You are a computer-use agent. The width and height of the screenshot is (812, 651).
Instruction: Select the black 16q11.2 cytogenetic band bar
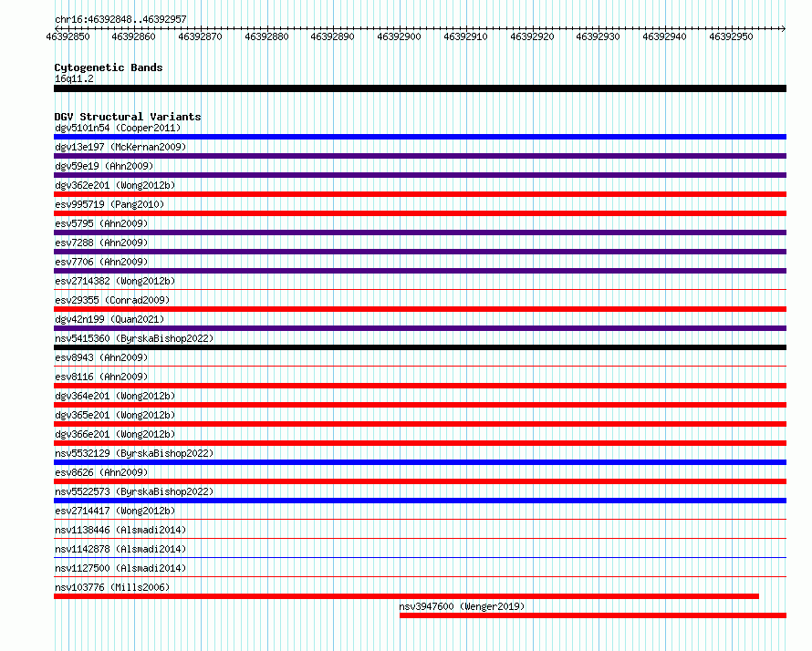(420, 88)
